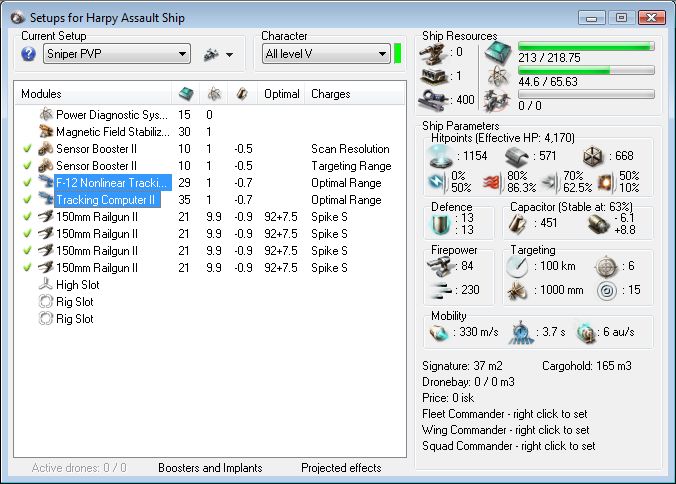Click the empty High Slot icon

(46, 284)
